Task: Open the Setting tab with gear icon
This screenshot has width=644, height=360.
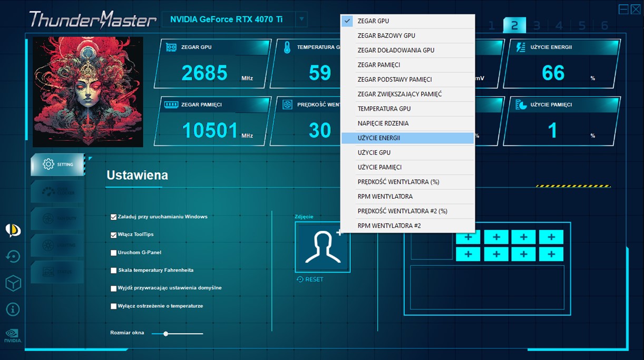Action: pos(57,164)
